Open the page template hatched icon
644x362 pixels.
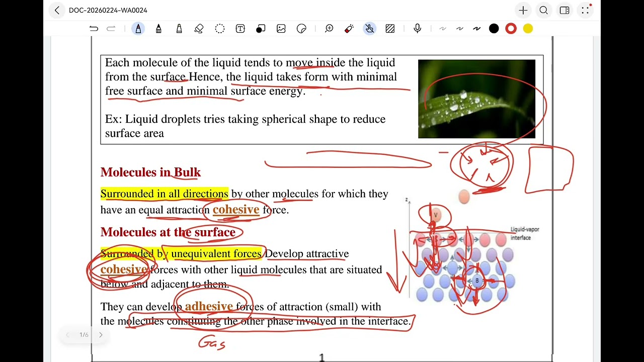(390, 29)
